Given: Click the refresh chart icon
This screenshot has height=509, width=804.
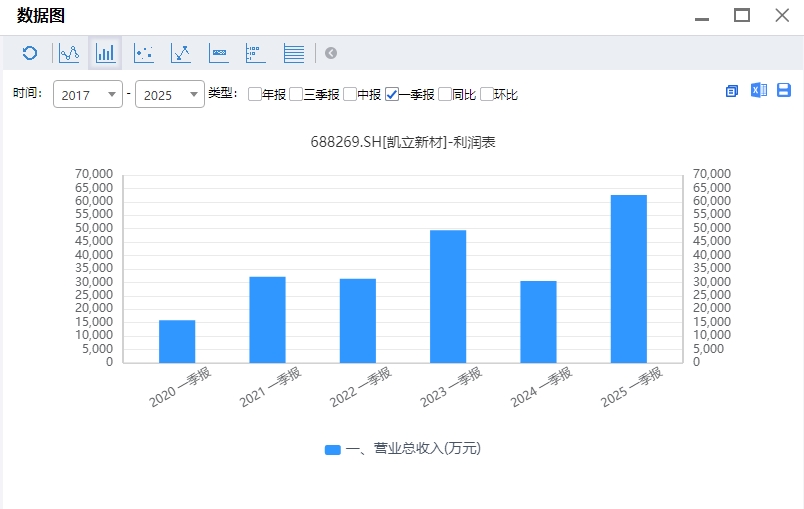Looking at the screenshot, I should click(30, 53).
